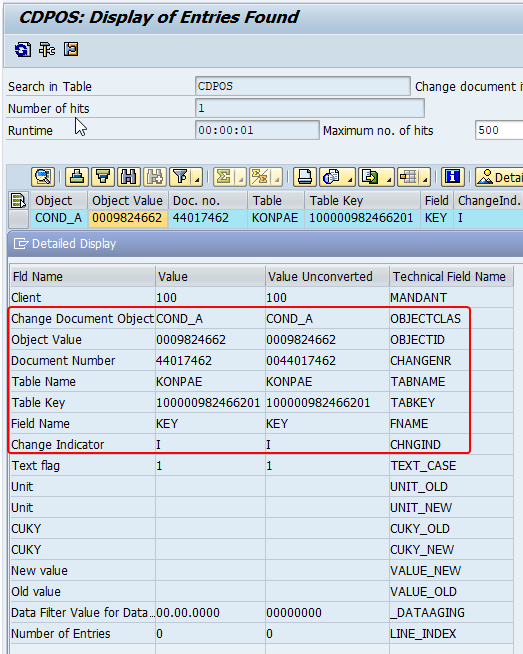Select the highlighted cell 0009824662 in the result row
This screenshot has height=654, width=523.
(128, 218)
